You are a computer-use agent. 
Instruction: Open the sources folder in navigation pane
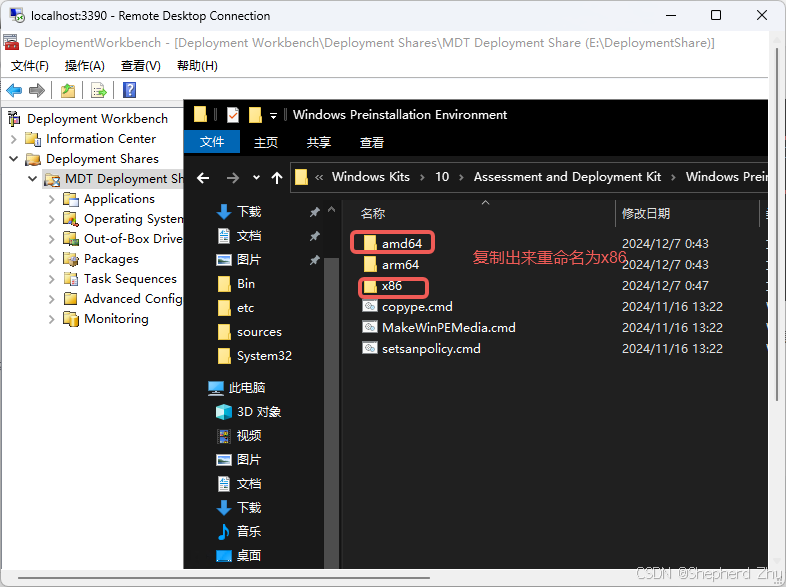click(259, 332)
